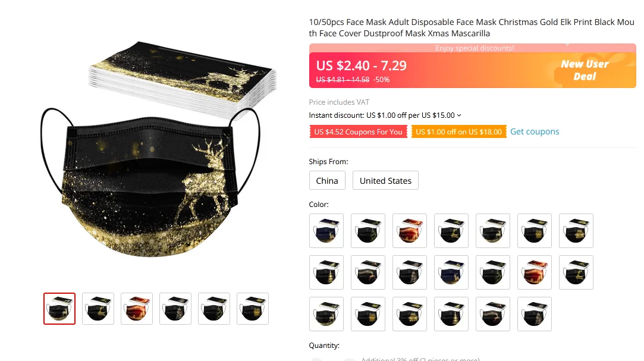
Task: Click the US $4.52 Coupons For You tag
Action: 358,131
